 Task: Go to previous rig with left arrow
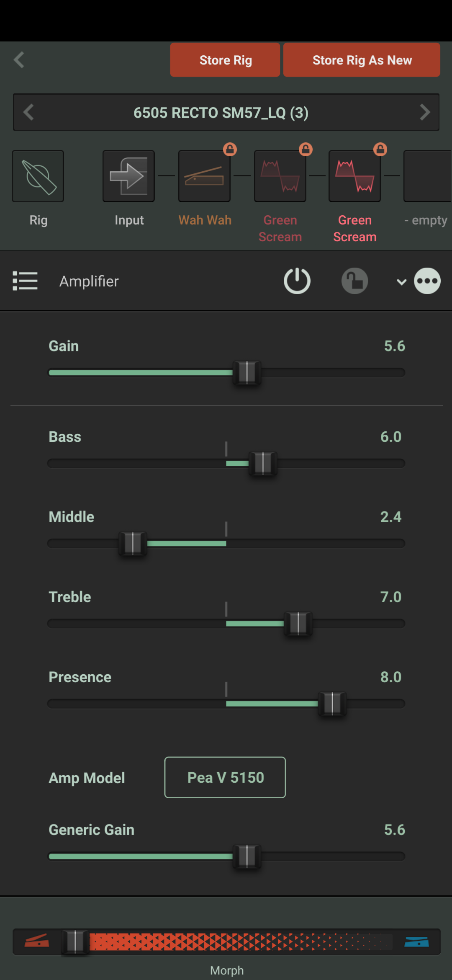click(28, 112)
